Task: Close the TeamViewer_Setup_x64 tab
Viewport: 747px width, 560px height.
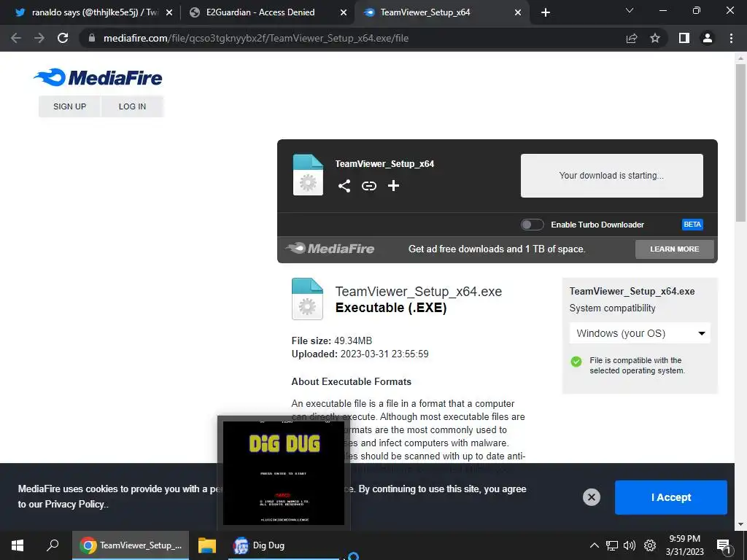Action: pyautogui.click(x=518, y=12)
